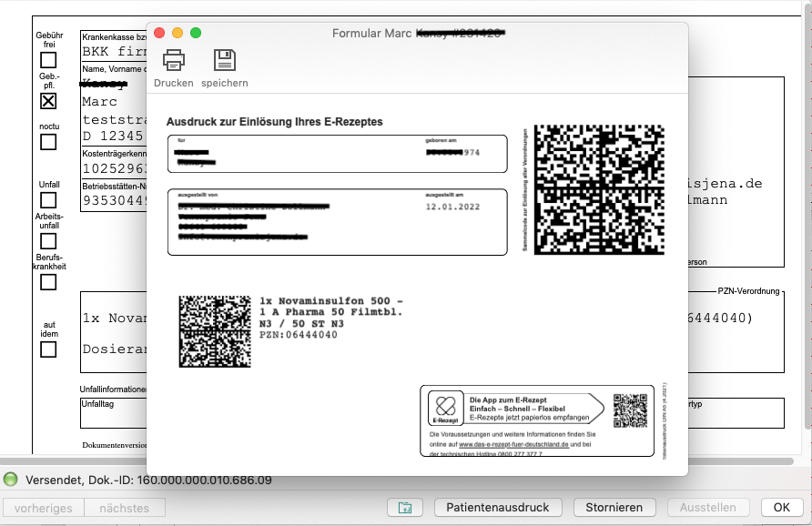Click the Novaminsulfon prescription data matrix code
Viewport: 812px width, 526px height.
tap(215, 332)
